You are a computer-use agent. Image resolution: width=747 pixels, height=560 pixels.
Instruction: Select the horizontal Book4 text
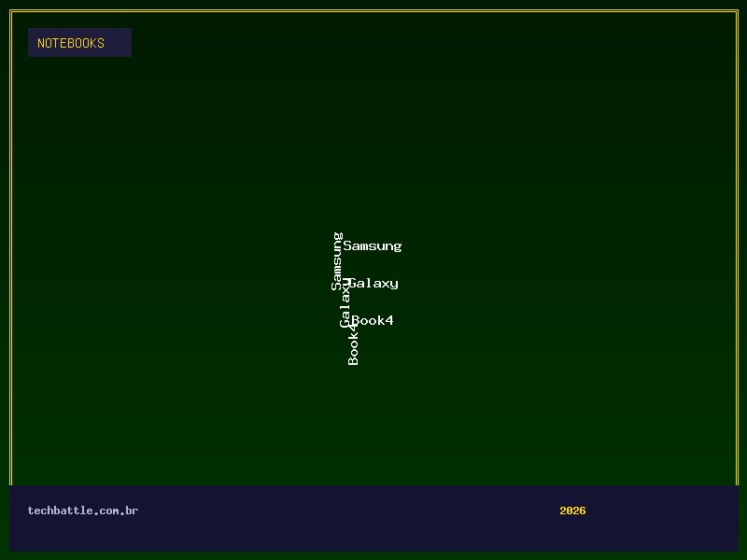(373, 320)
